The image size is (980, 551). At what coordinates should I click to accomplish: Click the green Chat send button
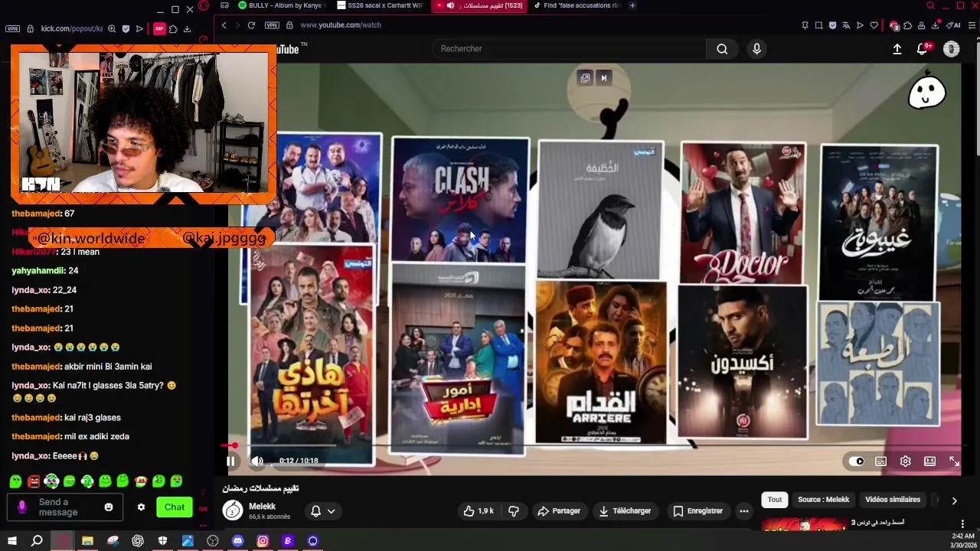click(x=175, y=507)
